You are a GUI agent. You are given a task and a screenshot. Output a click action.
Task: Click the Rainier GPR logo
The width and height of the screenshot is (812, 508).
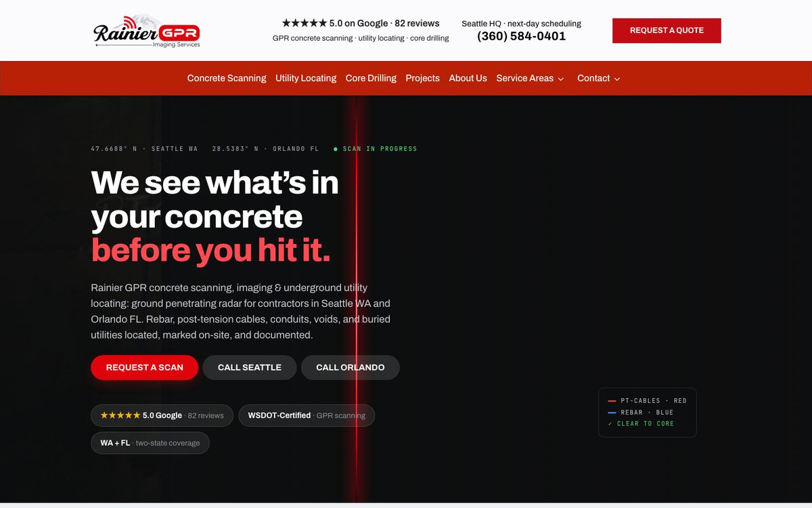click(x=147, y=31)
